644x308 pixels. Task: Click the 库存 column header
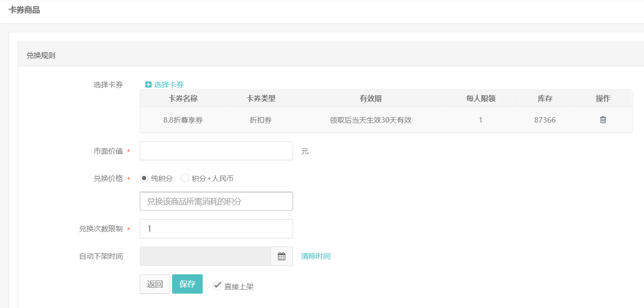(545, 99)
